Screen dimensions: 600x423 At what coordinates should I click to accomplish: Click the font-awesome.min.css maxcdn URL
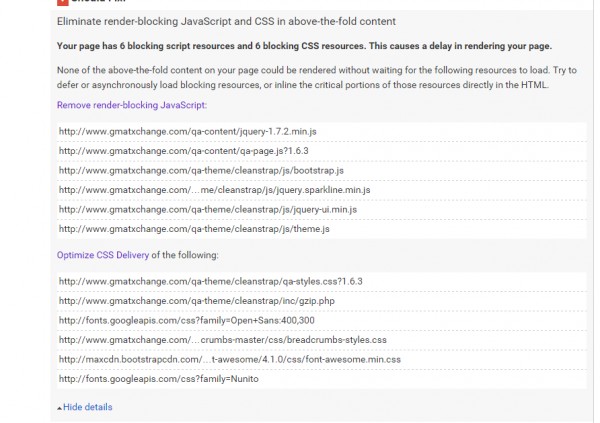(x=229, y=359)
